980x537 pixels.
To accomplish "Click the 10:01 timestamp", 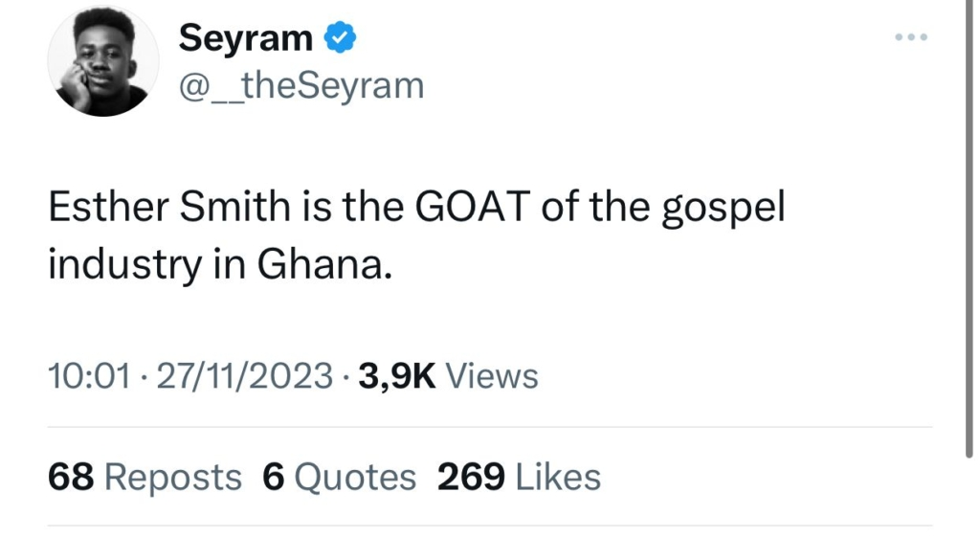I will (88, 376).
